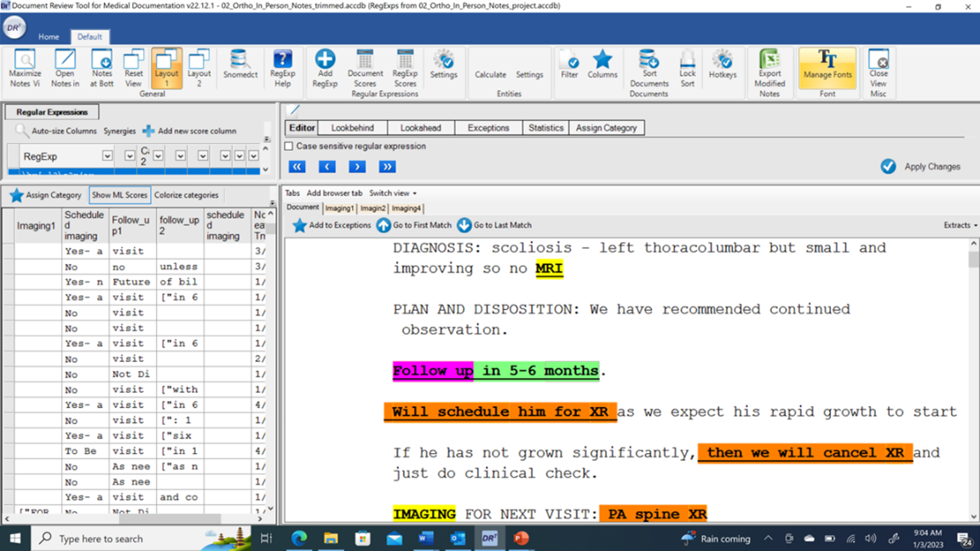Toggle Colorize categories
Image resolution: width=980 pixels, height=551 pixels.
[187, 195]
